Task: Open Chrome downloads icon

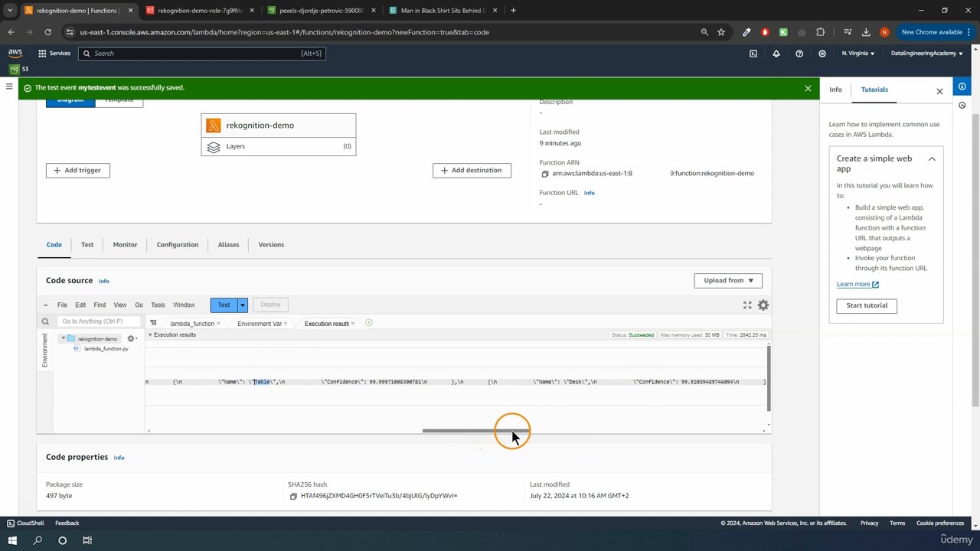Action: point(866,32)
